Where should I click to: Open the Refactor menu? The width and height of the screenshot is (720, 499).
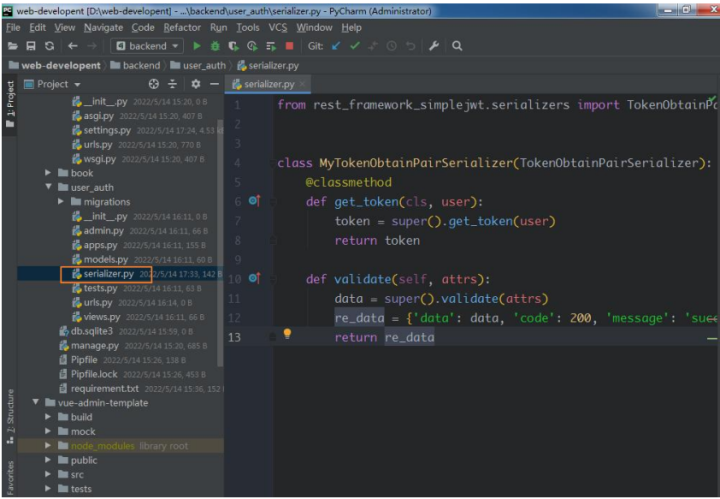(182, 28)
